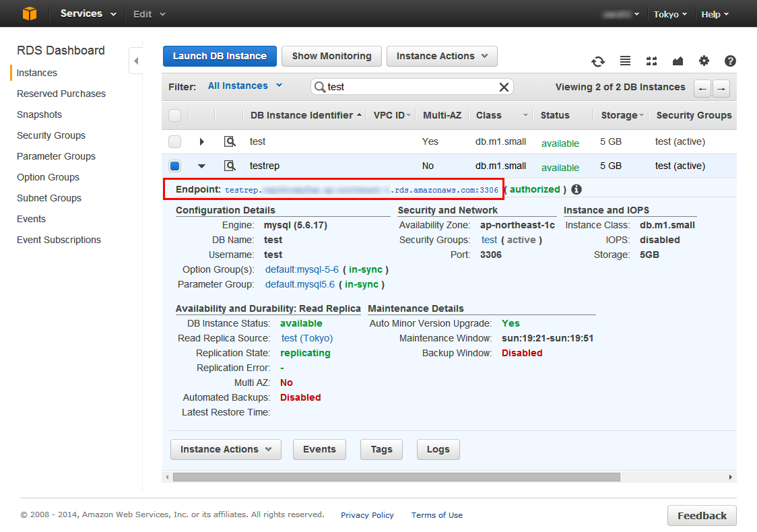Focus the instance search field
This screenshot has width=757, height=532.
(x=412, y=87)
